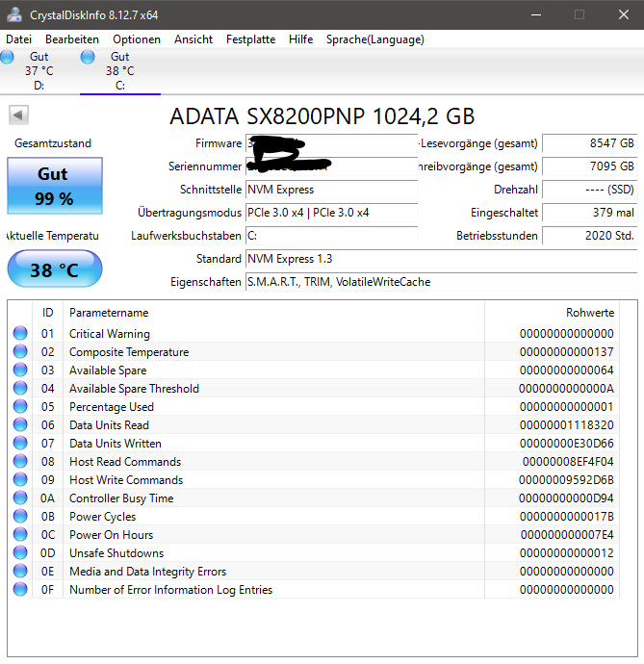Click the Schreibvorgänge value 7095 GB

[x=590, y=166]
